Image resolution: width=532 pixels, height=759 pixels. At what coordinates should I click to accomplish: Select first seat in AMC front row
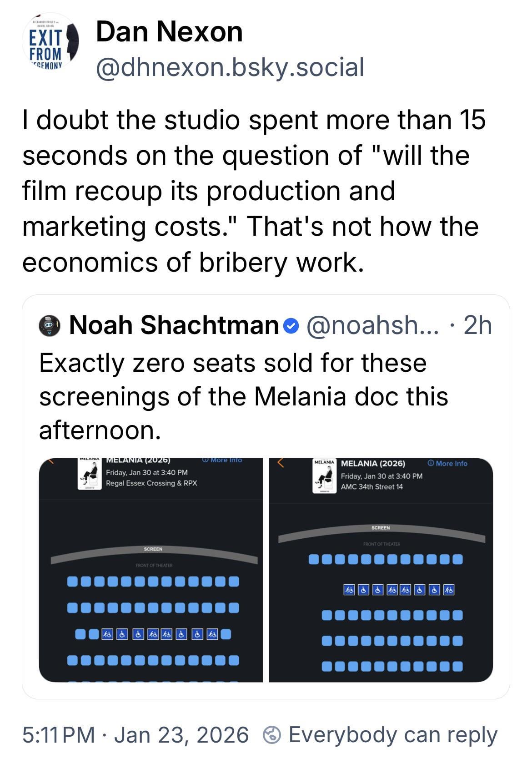pyautogui.click(x=314, y=559)
